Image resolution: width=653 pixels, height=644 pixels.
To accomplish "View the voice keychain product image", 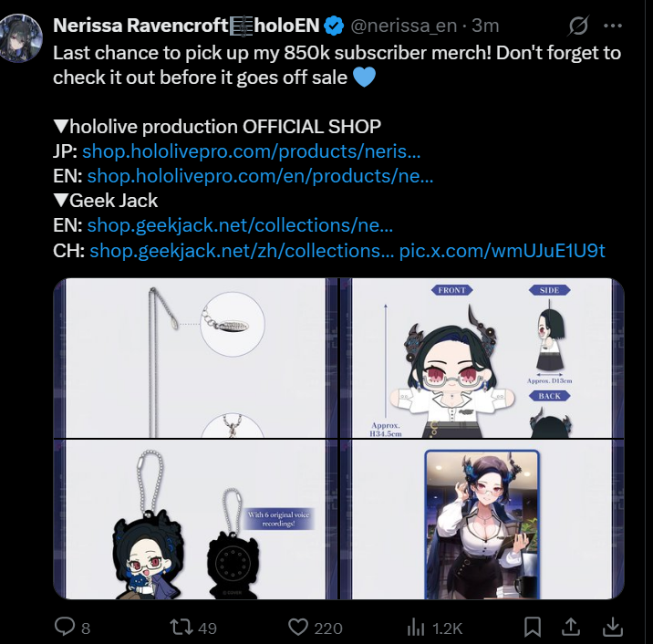I will click(195, 519).
